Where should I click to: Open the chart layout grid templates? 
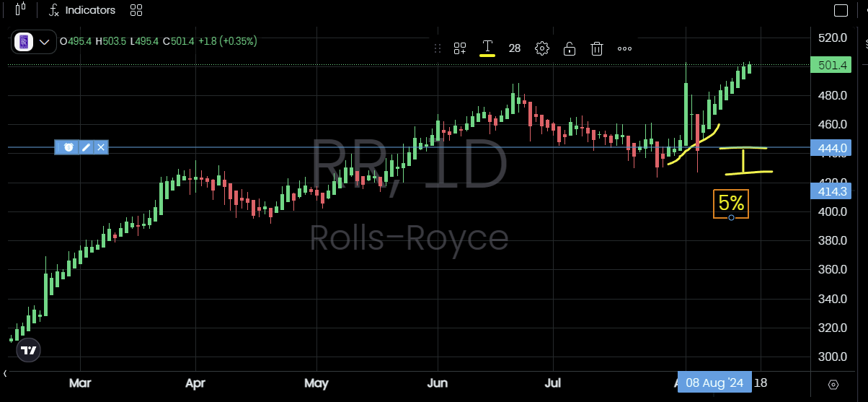pyautogui.click(x=136, y=10)
